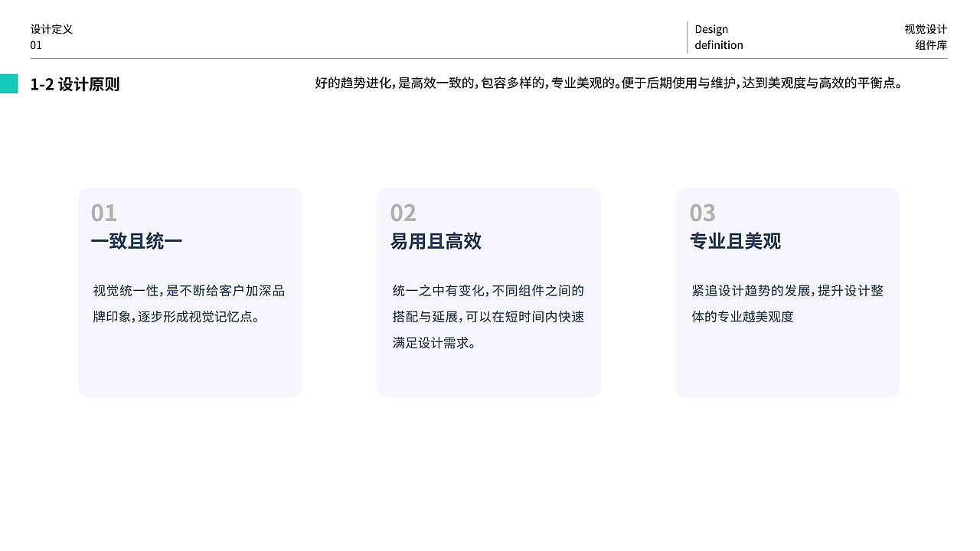Click the middle card body text about 统一之中有变化
Viewport: 980px width, 551px height.
coord(486,317)
